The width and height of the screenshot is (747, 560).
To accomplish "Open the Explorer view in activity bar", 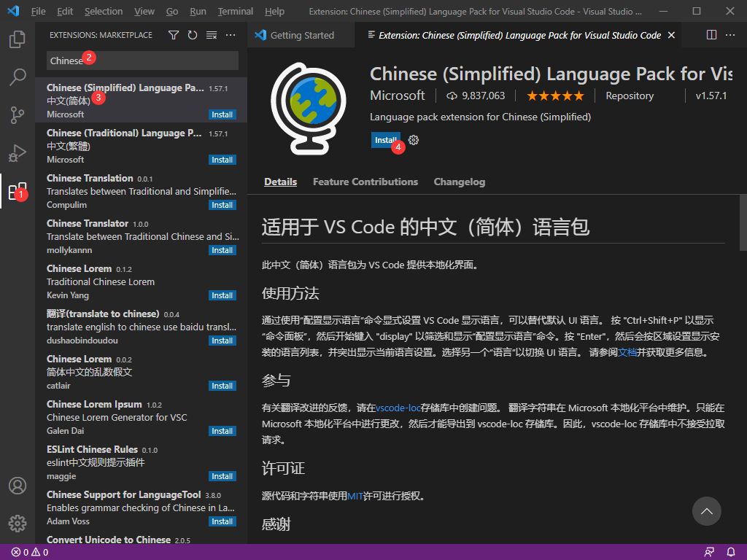I will 18,39.
